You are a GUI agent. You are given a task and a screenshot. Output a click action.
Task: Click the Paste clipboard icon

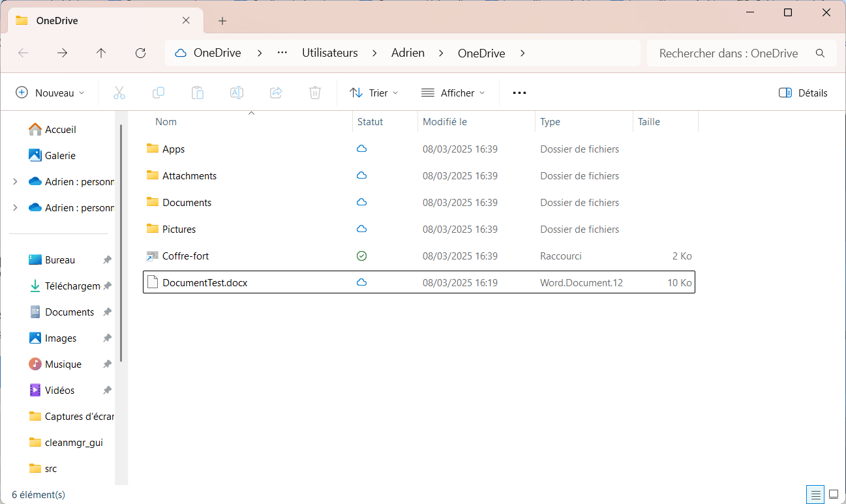click(198, 93)
